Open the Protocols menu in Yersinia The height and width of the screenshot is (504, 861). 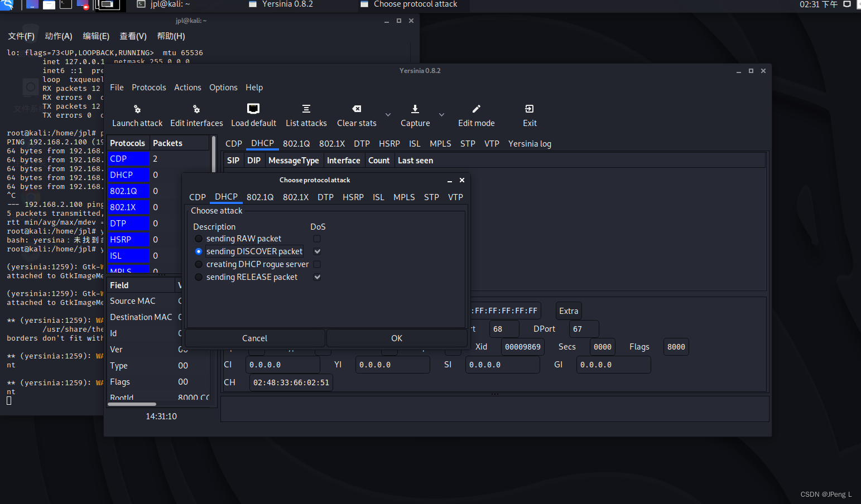[x=149, y=88]
